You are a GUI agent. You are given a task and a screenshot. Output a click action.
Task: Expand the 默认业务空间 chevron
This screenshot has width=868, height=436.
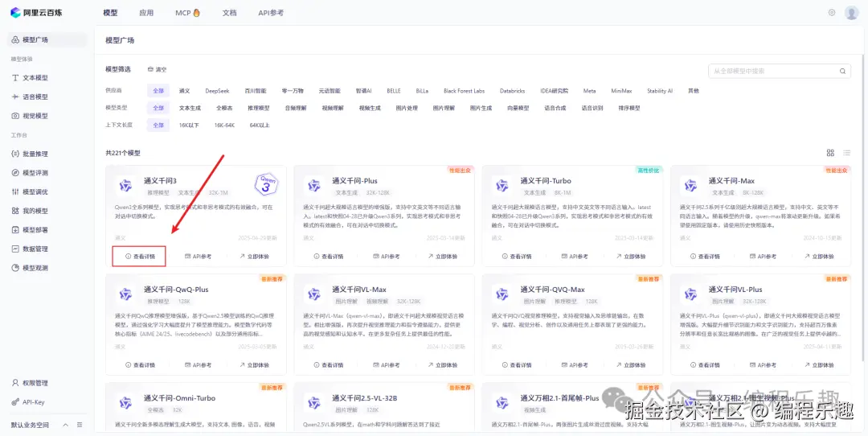pyautogui.click(x=65, y=425)
